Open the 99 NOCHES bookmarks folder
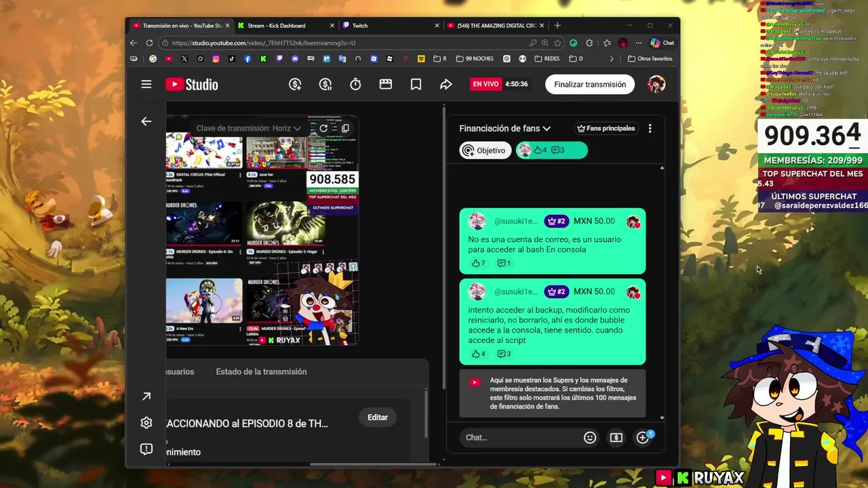Image resolution: width=868 pixels, height=488 pixels. [475, 59]
